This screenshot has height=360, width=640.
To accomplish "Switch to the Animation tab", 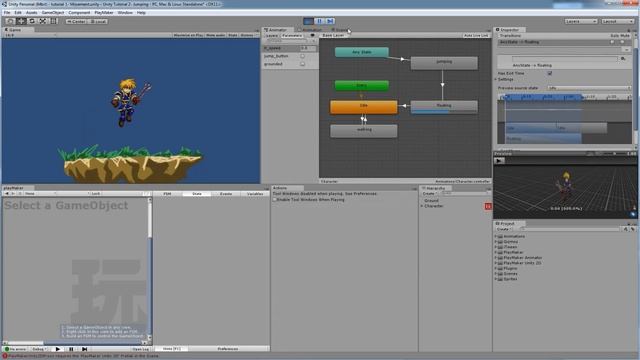I will (310, 30).
